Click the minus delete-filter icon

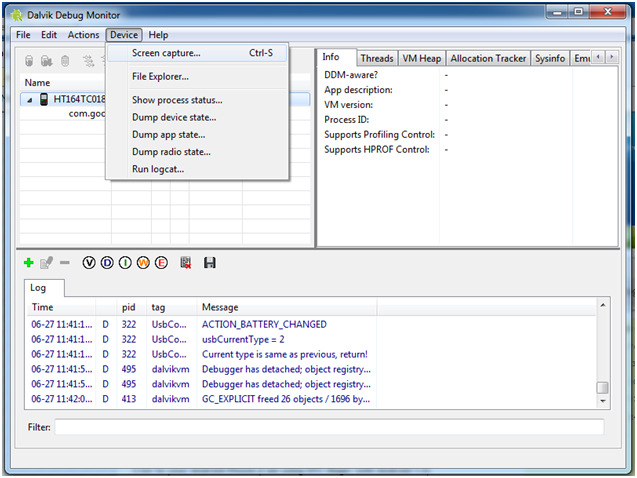(x=65, y=263)
